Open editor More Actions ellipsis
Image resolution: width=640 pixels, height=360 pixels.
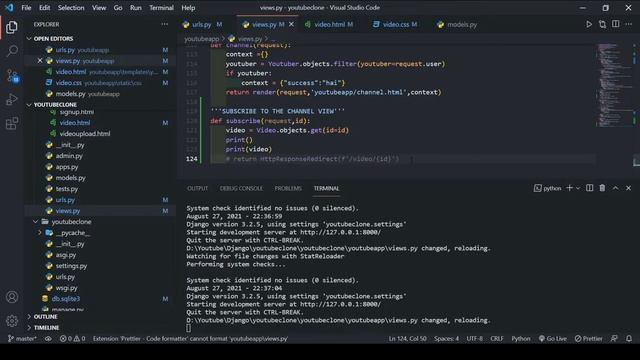click(x=629, y=24)
